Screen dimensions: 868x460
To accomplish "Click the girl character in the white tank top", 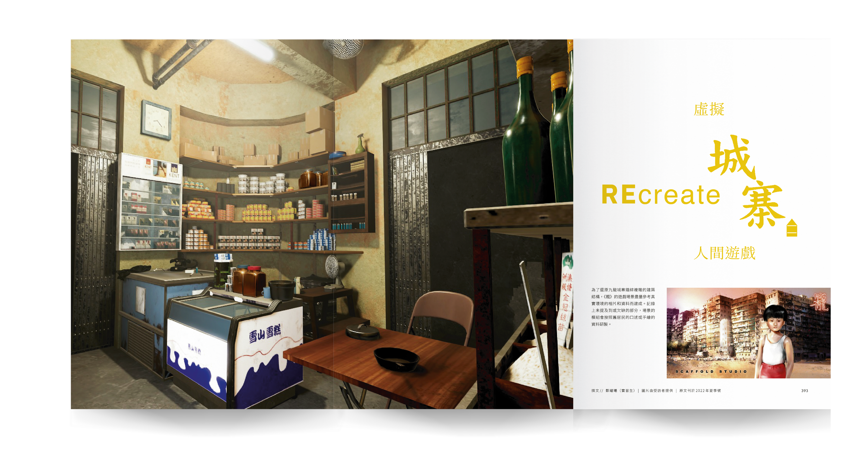I will click(x=774, y=344).
